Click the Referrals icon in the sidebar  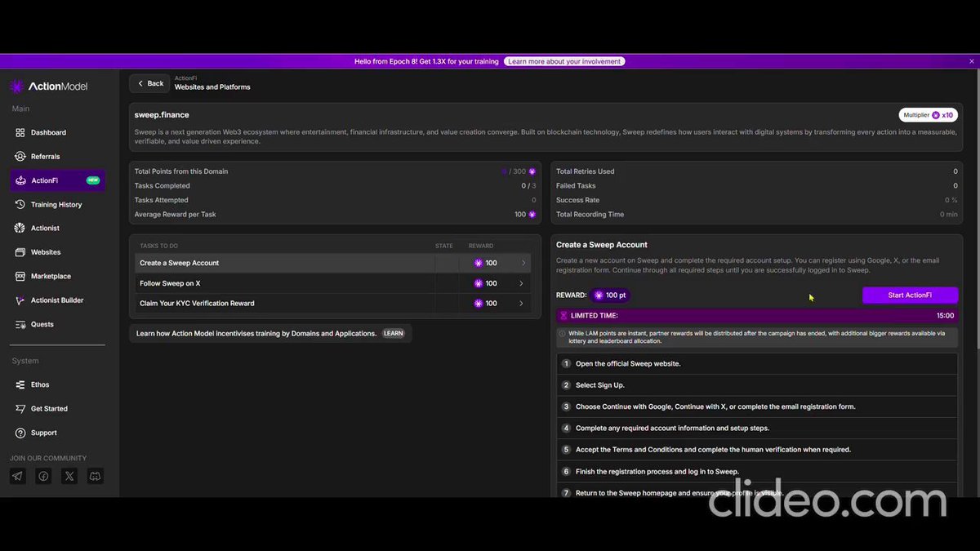20,157
